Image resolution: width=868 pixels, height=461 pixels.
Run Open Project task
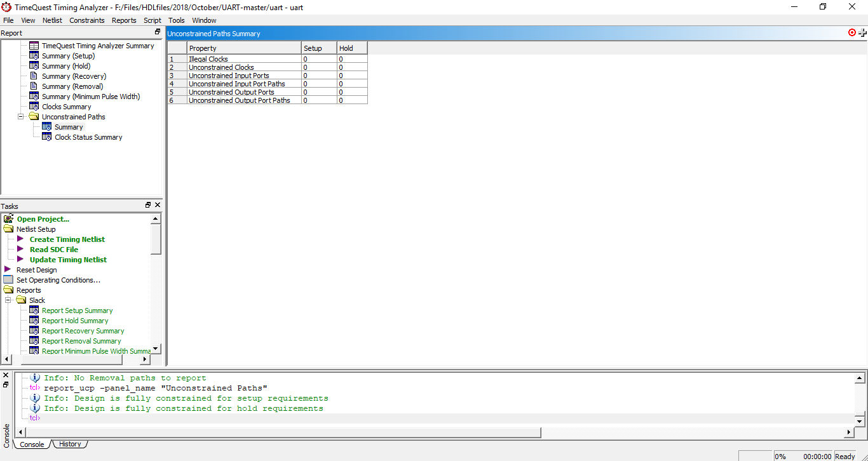(43, 219)
